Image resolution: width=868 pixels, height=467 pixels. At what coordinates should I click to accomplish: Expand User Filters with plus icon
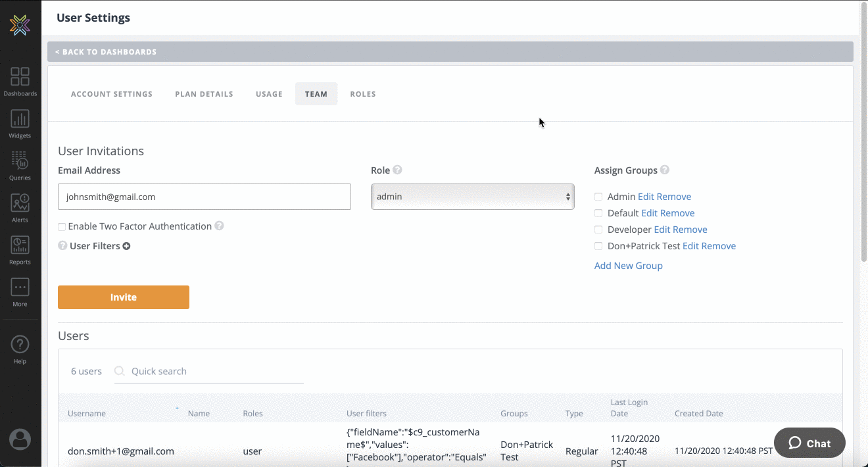point(126,246)
